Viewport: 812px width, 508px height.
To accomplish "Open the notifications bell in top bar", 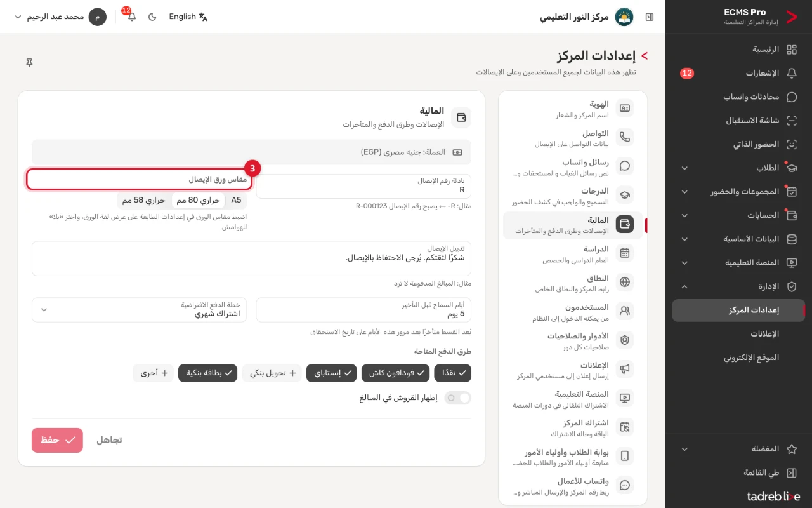I will pos(131,17).
